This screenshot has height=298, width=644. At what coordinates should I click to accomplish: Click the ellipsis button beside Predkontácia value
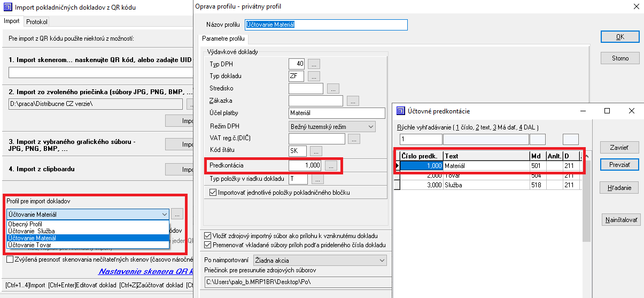click(x=331, y=166)
